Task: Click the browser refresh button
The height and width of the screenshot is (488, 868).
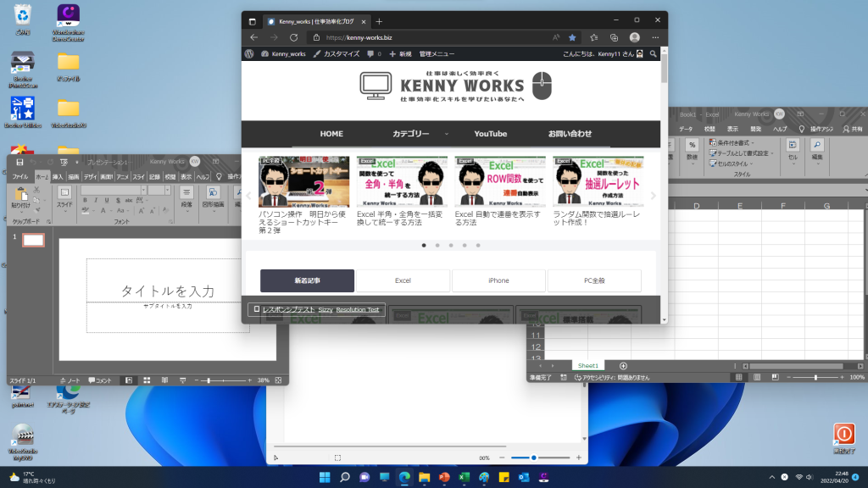Action: [x=293, y=37]
